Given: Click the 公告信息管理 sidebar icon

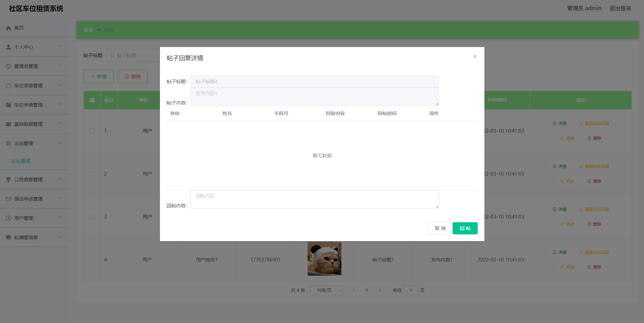Looking at the screenshot, I should [8, 180].
